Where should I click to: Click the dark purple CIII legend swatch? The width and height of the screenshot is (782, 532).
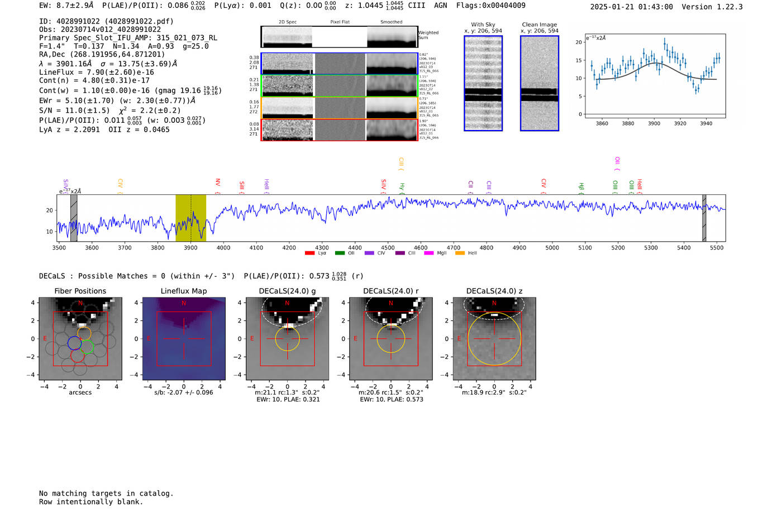coord(400,253)
